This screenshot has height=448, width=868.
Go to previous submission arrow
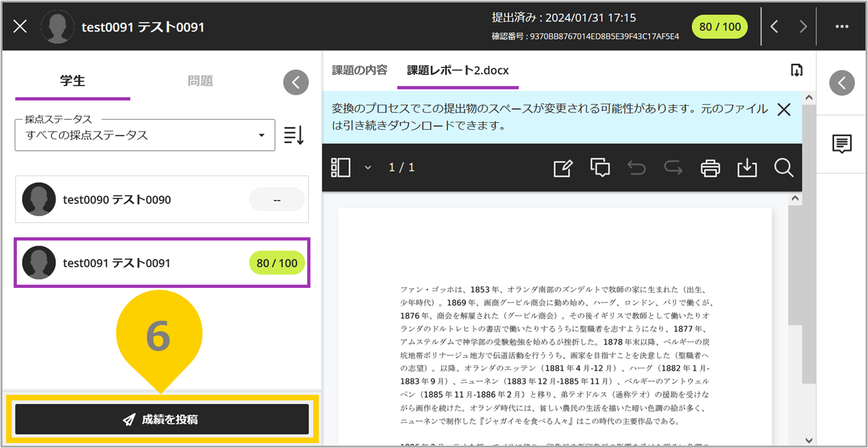tap(774, 27)
